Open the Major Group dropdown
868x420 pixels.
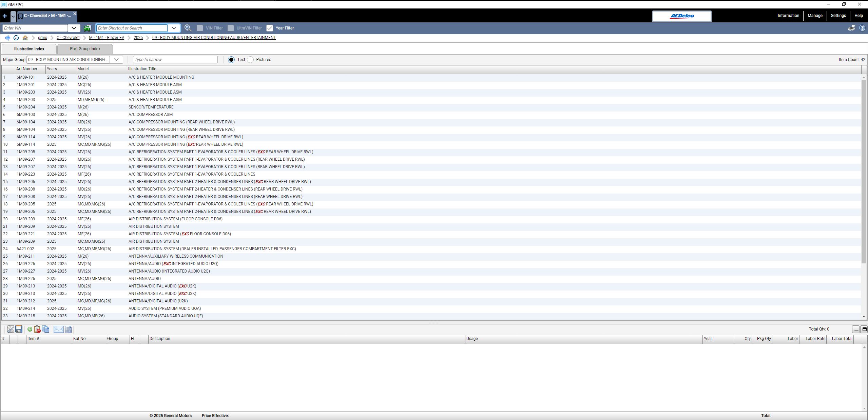point(116,60)
